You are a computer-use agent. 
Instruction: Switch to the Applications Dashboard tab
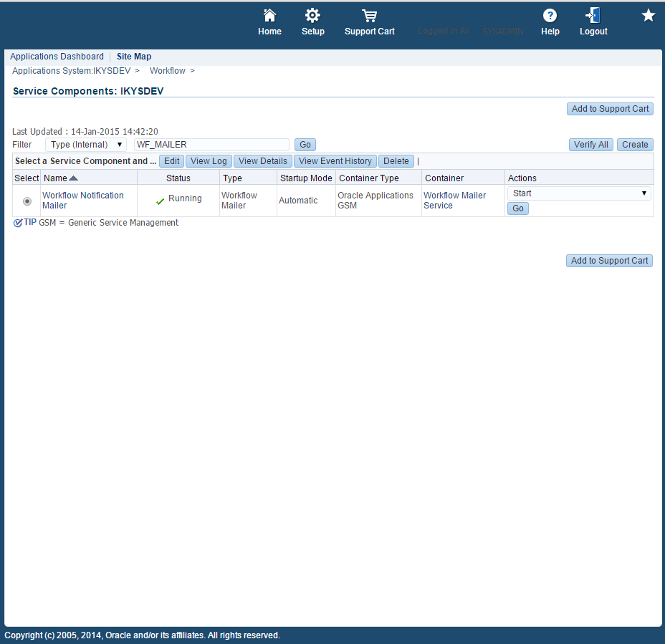(x=57, y=57)
